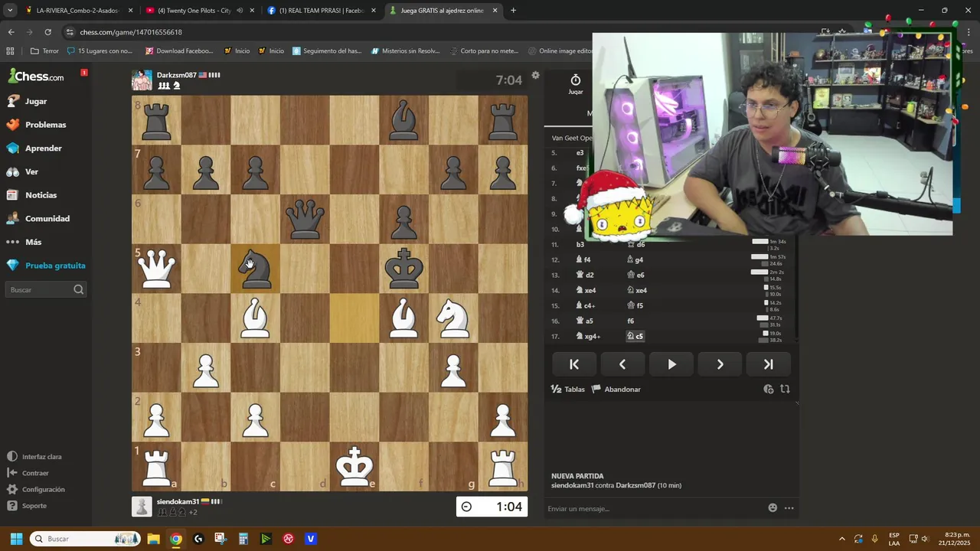Image resolution: width=980 pixels, height=551 pixels.
Task: Click the Jugar tab clock icon
Action: pyautogui.click(x=576, y=84)
